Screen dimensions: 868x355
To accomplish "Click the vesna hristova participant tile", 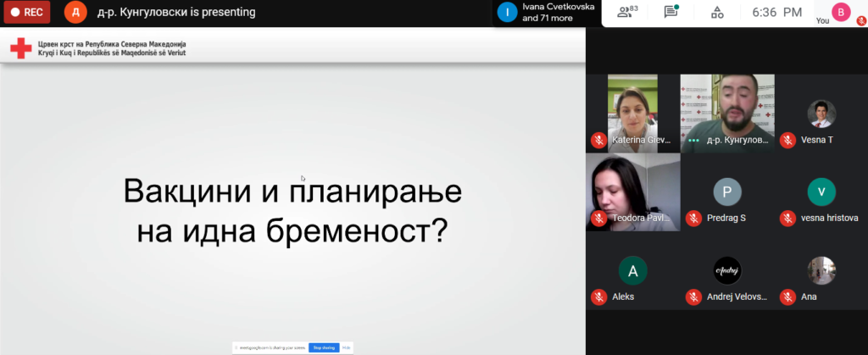I will pos(821,194).
